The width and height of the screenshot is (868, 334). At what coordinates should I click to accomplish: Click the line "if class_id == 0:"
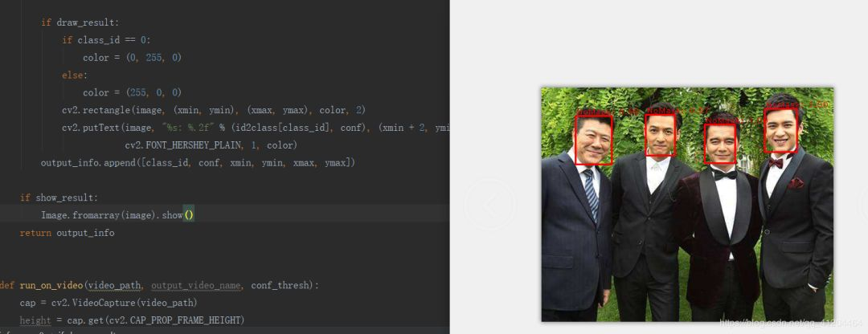coord(106,40)
